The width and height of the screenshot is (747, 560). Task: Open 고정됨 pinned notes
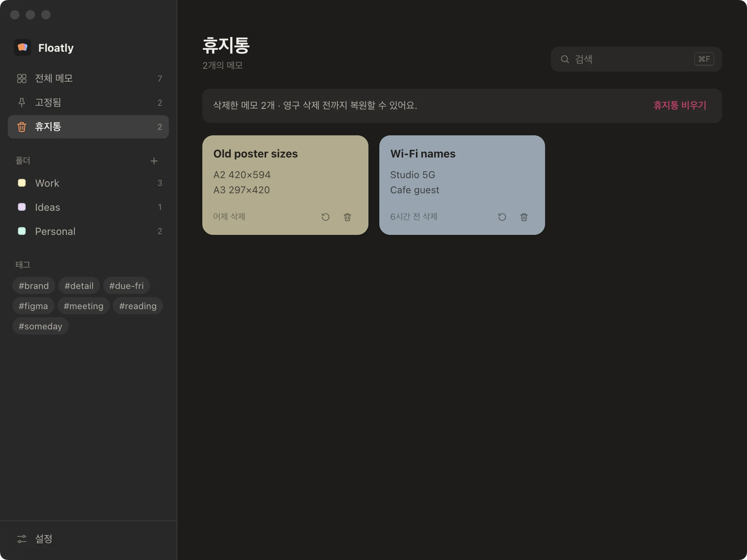click(x=88, y=103)
